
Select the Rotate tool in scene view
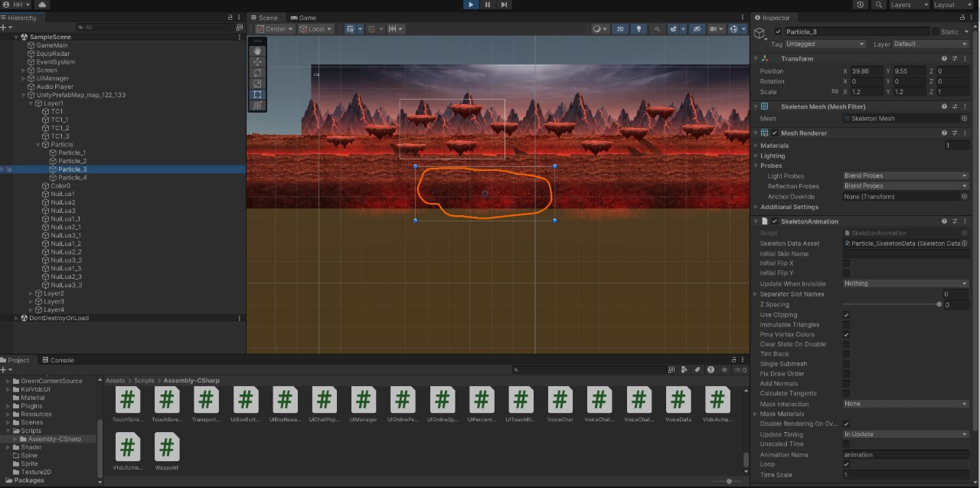coord(257,73)
